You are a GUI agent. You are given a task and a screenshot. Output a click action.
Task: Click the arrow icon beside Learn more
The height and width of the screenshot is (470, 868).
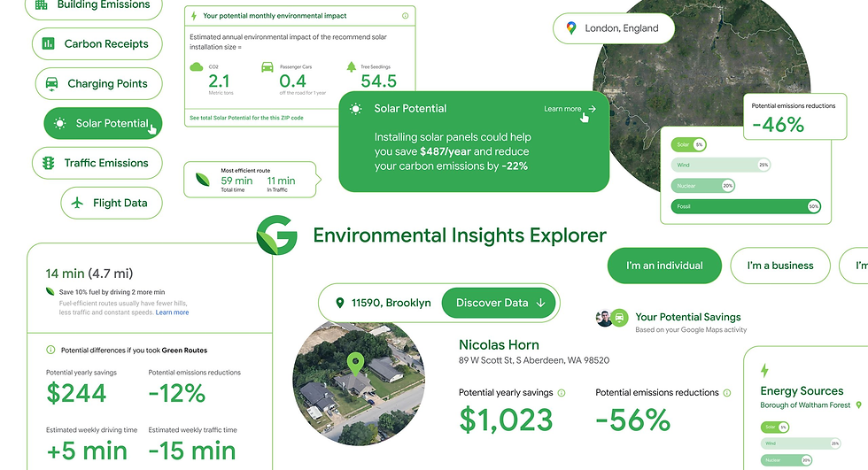tap(592, 109)
